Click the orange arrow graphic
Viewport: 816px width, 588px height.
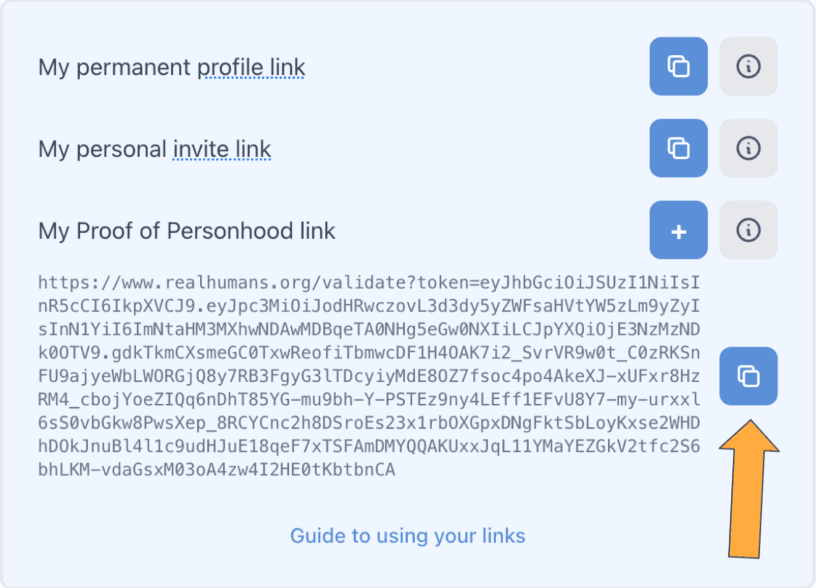(x=748, y=490)
